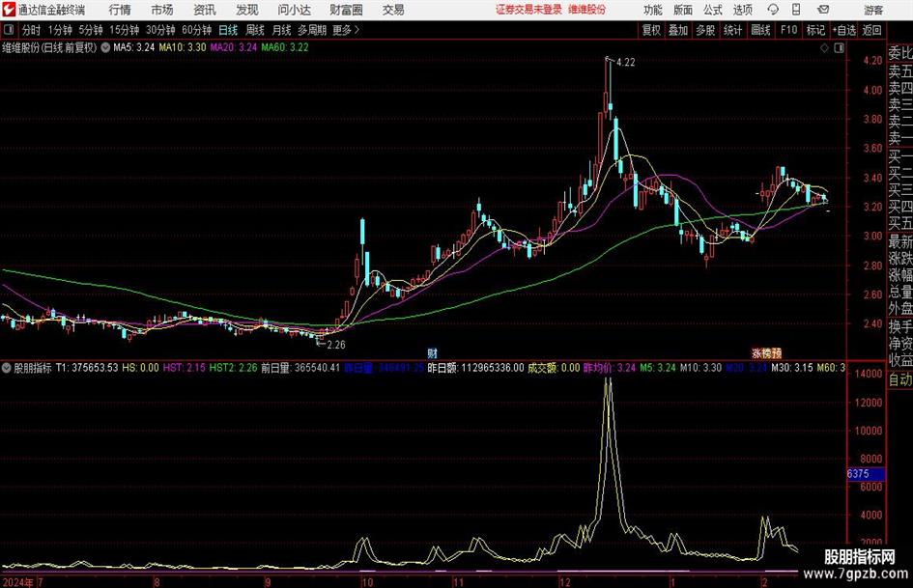Select the 周线 period tab
This screenshot has height=588, width=913.
pos(255,30)
